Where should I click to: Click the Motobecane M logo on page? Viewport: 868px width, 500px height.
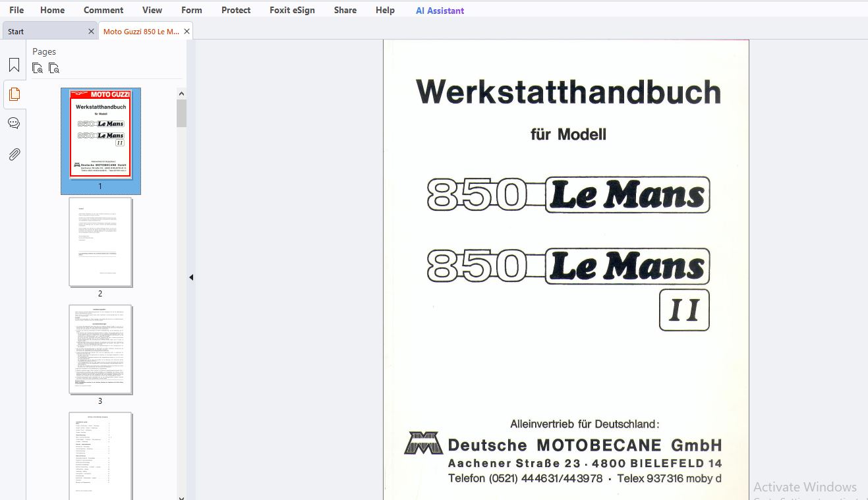pyautogui.click(x=424, y=443)
